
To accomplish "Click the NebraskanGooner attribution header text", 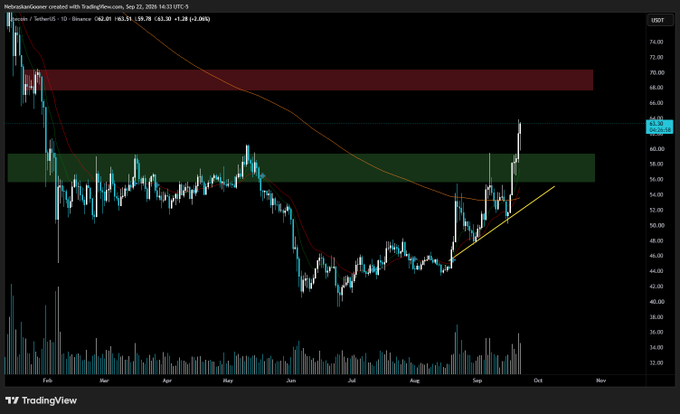I will 96,7.
